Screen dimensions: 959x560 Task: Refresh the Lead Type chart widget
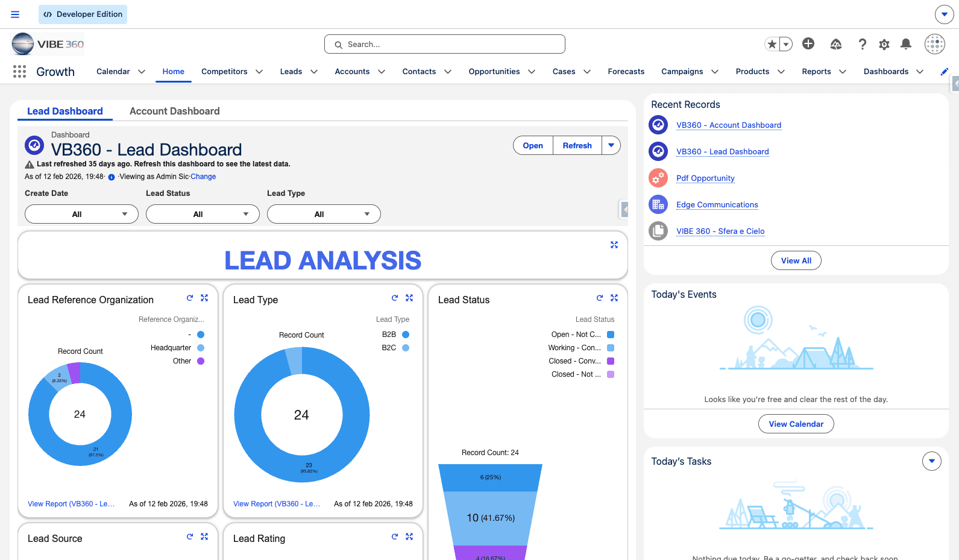pyautogui.click(x=395, y=298)
